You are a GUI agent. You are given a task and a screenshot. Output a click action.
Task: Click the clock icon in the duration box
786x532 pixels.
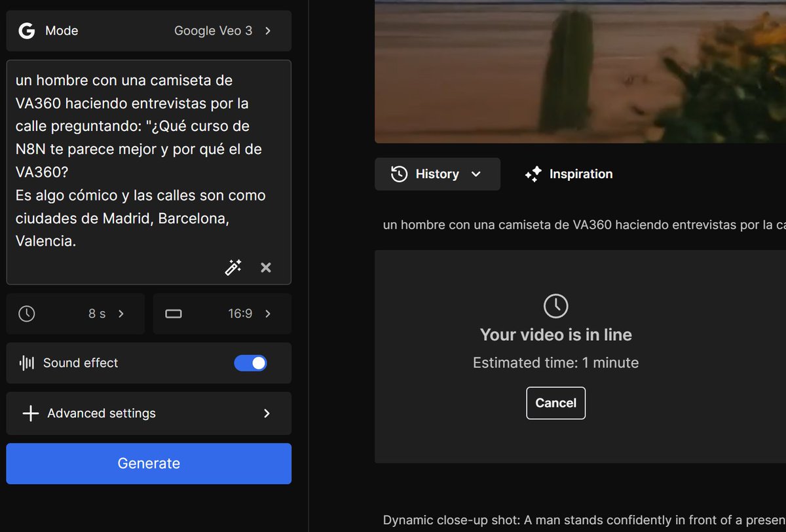pos(27,314)
